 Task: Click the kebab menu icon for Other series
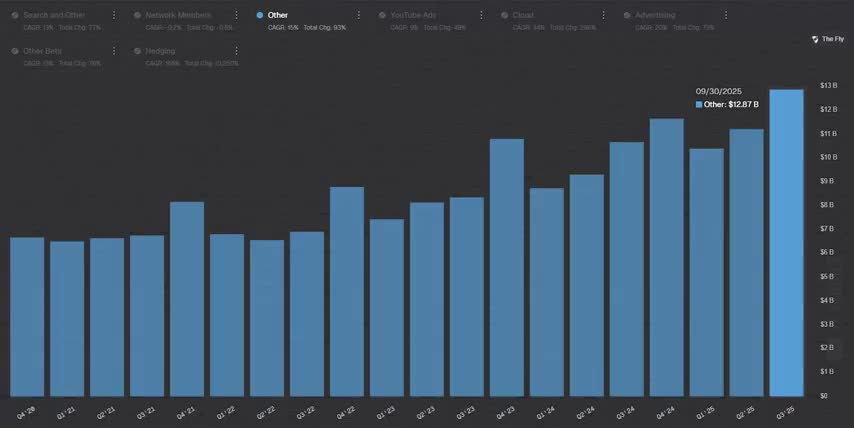[x=358, y=16]
